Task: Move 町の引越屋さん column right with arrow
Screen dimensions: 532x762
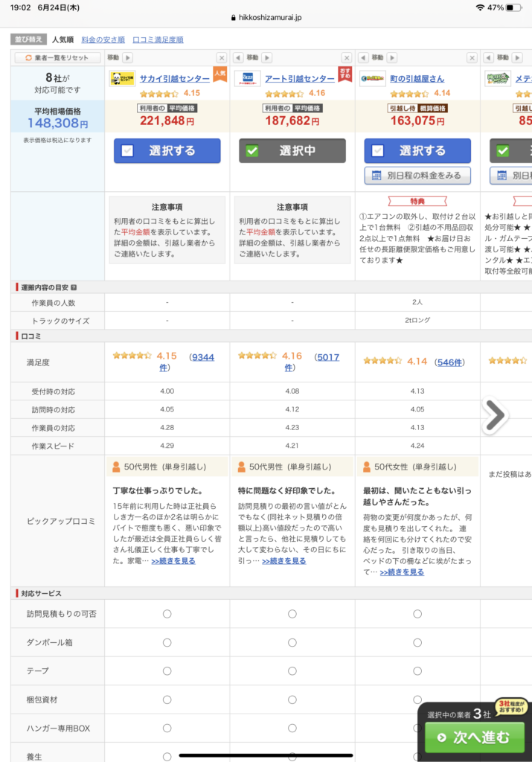Action: [392, 58]
